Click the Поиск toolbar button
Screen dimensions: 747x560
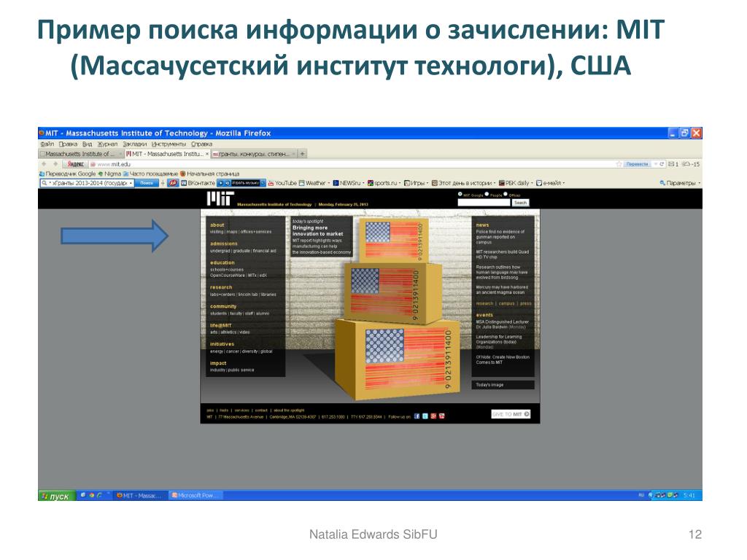[146, 183]
